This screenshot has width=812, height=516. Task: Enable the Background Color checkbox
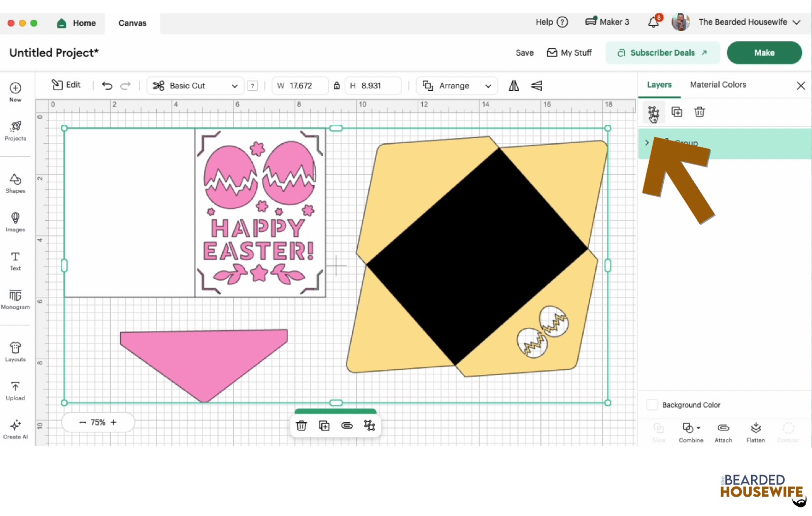652,404
